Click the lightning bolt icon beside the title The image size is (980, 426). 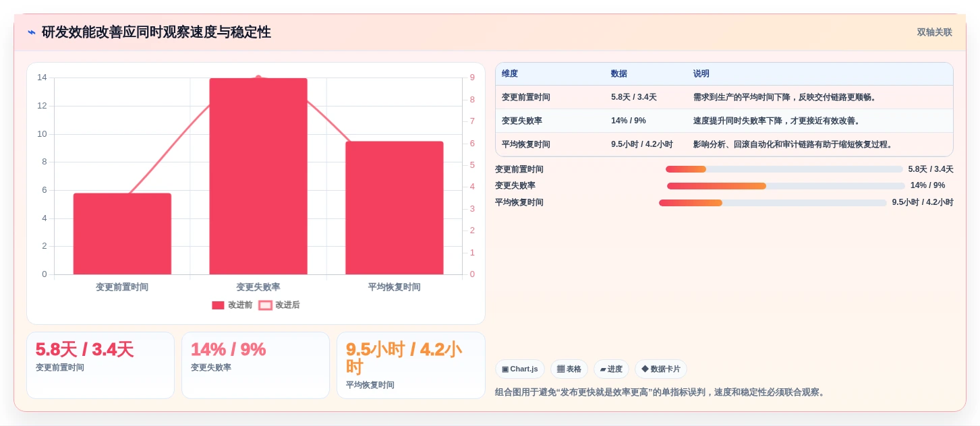pyautogui.click(x=32, y=32)
